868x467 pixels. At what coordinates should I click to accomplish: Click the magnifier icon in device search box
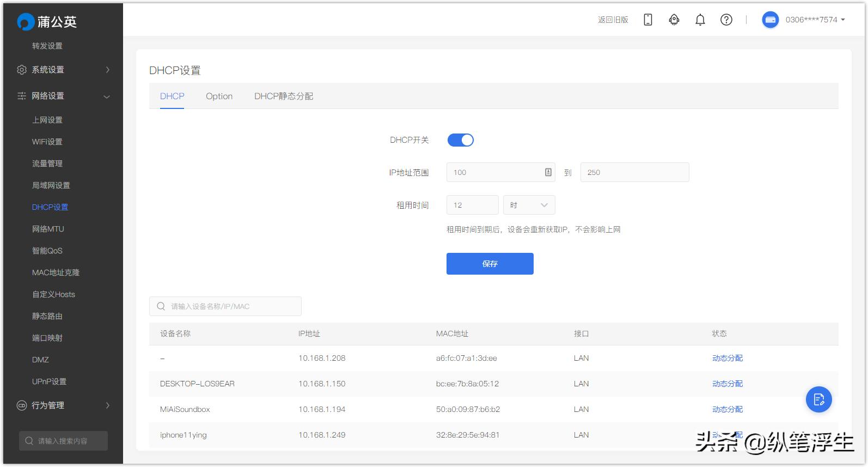pos(161,306)
